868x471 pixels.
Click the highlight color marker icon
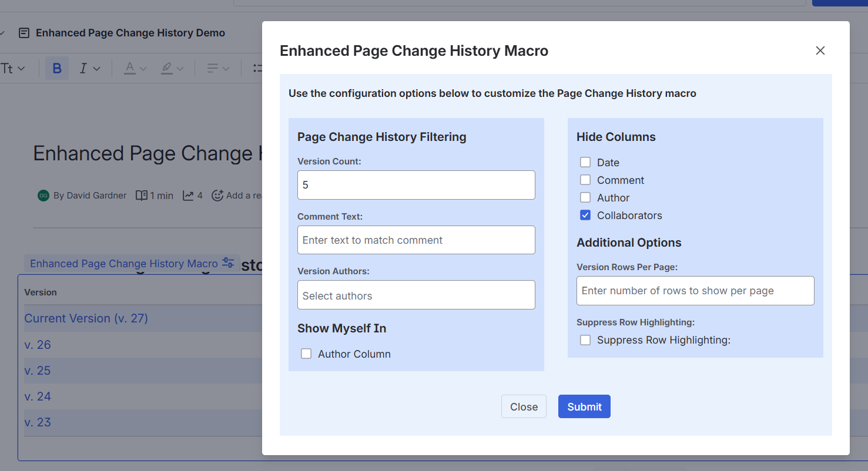click(x=167, y=69)
